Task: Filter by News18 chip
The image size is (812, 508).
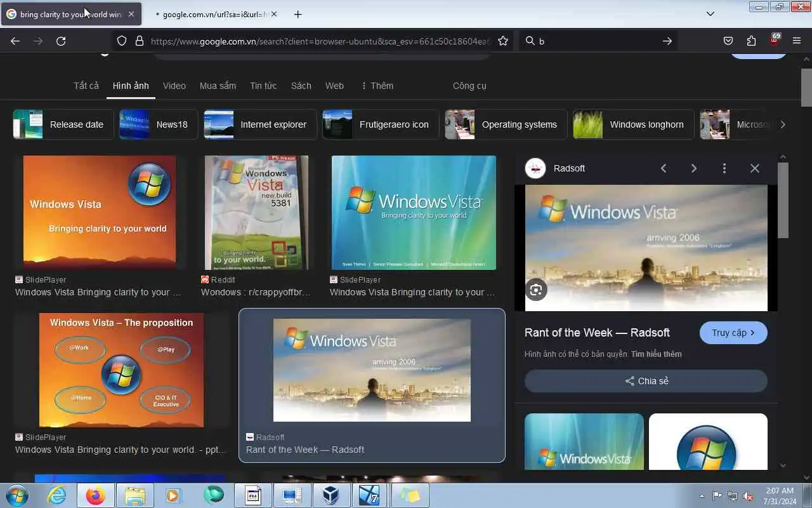Action: [159, 124]
